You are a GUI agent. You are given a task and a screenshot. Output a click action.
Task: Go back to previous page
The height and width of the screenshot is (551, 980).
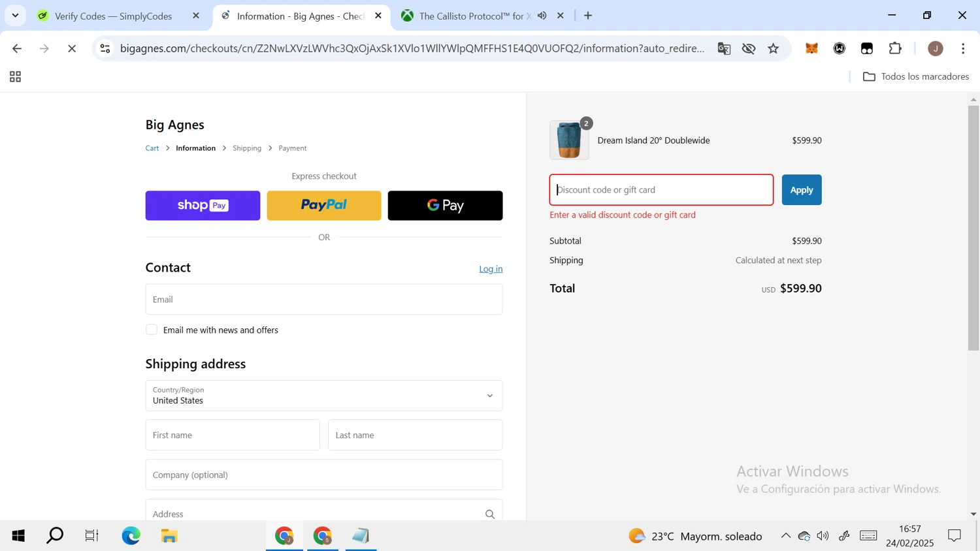point(17,48)
